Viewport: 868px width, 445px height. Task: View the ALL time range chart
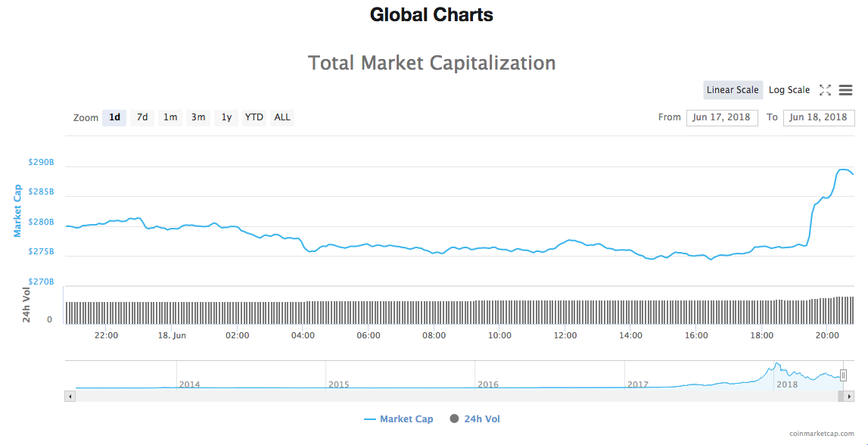282,117
